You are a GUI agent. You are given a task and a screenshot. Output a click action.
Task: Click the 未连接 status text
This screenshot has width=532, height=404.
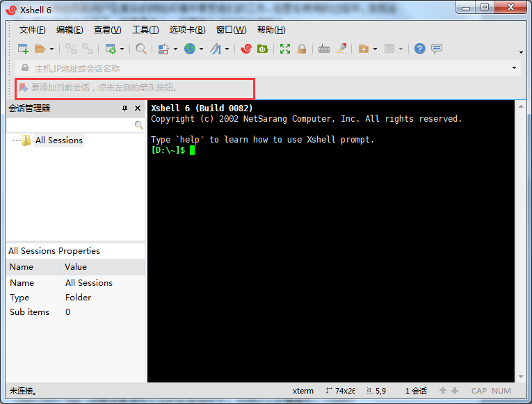click(x=23, y=391)
